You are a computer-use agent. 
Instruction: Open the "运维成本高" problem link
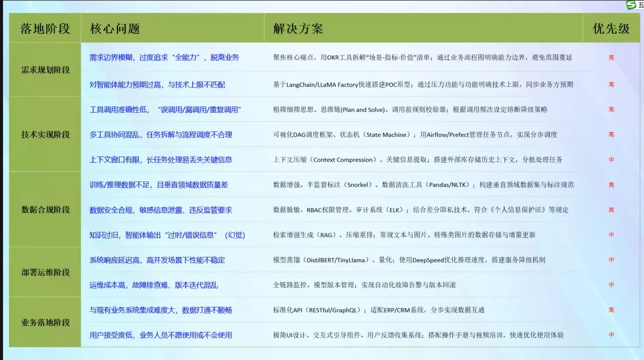pos(153,285)
